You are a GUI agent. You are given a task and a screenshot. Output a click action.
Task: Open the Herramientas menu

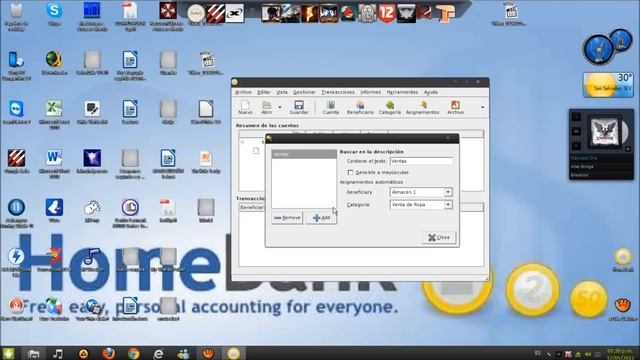pos(402,92)
